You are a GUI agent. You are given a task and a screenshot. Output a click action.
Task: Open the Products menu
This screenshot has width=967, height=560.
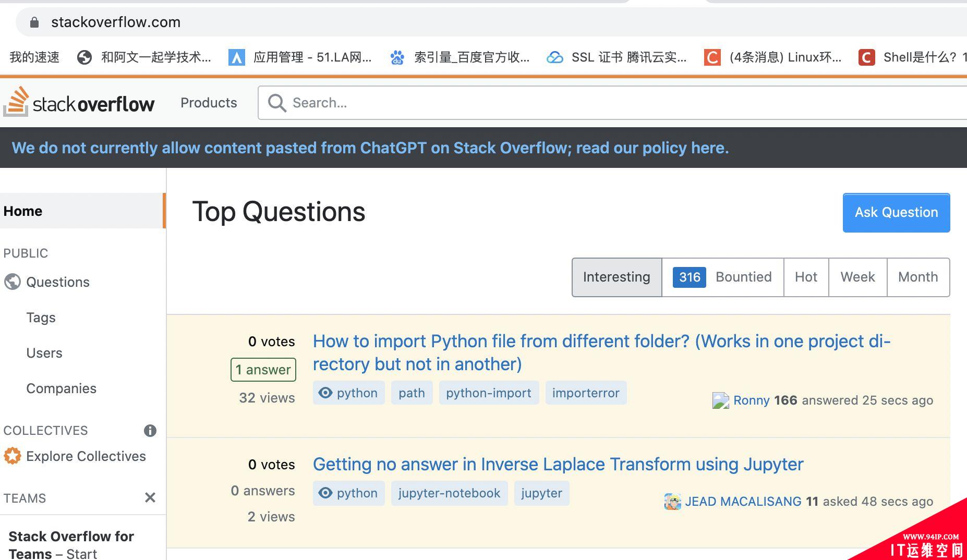(x=209, y=103)
